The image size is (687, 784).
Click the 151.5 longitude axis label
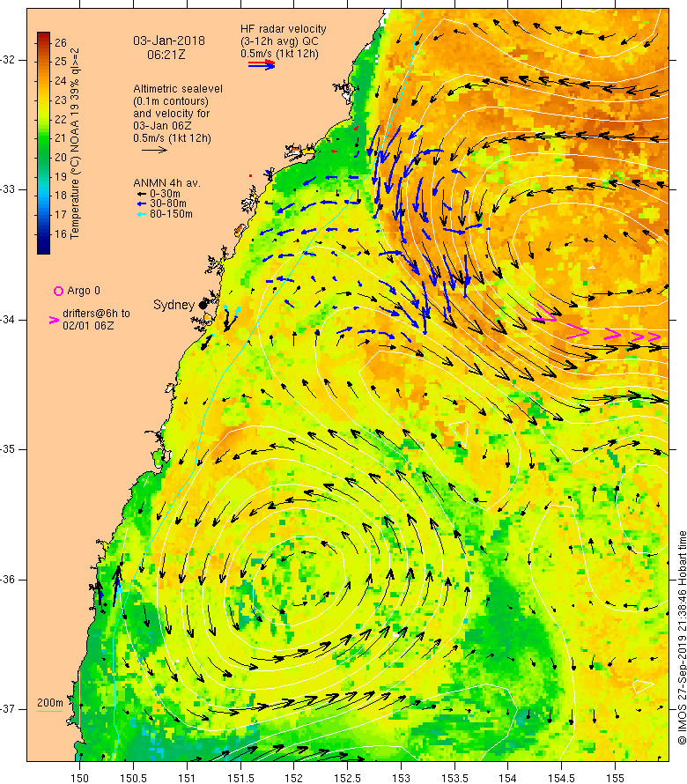[x=240, y=778]
